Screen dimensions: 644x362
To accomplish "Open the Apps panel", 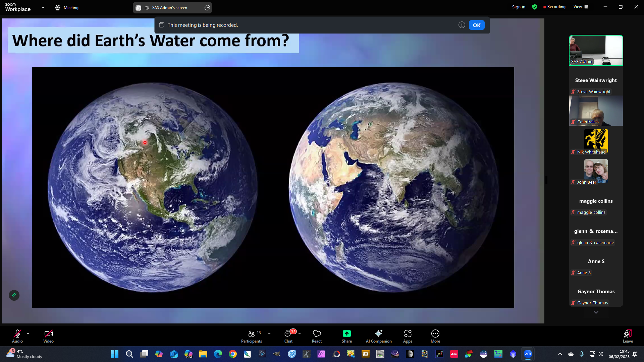I will pyautogui.click(x=408, y=336).
